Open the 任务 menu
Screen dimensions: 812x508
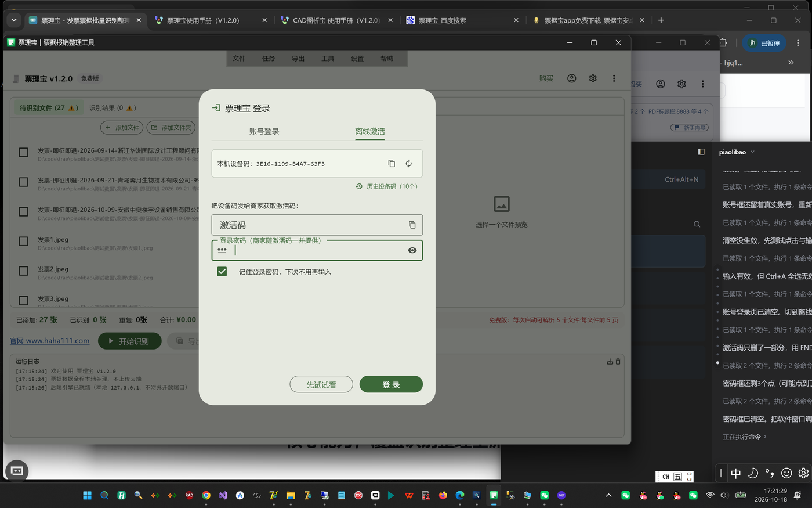269,59
